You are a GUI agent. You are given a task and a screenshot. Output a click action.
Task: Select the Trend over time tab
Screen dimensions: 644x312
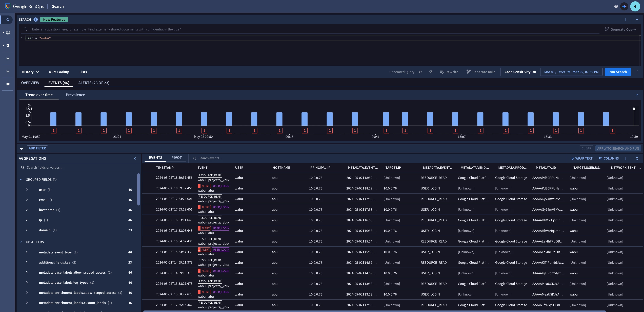39,95
